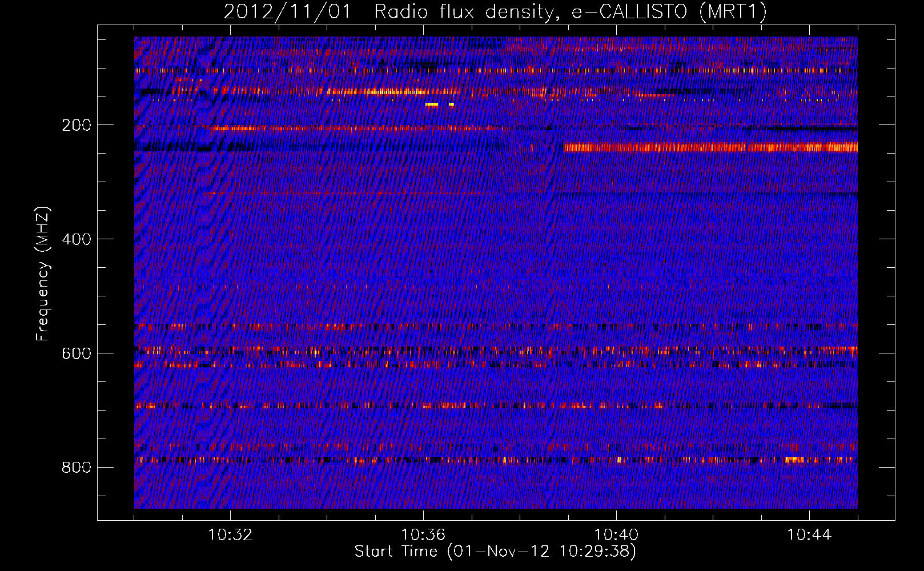The height and width of the screenshot is (571, 924).
Task: Click the 10:36 time tick label
Action: click(x=423, y=535)
